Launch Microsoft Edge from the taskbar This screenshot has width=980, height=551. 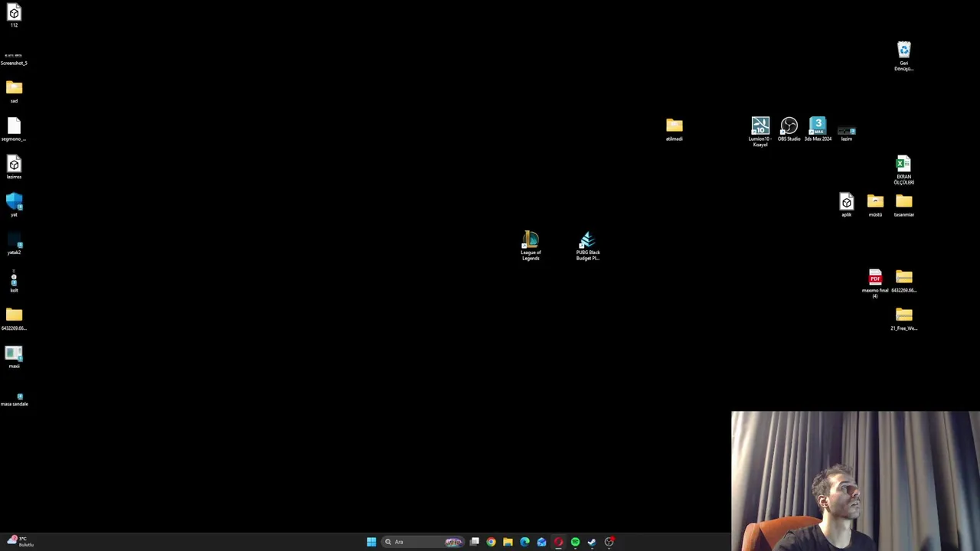tap(524, 542)
